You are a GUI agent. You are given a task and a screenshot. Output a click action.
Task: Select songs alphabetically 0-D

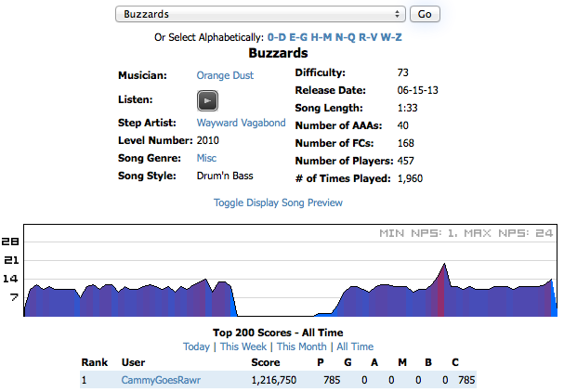click(277, 37)
